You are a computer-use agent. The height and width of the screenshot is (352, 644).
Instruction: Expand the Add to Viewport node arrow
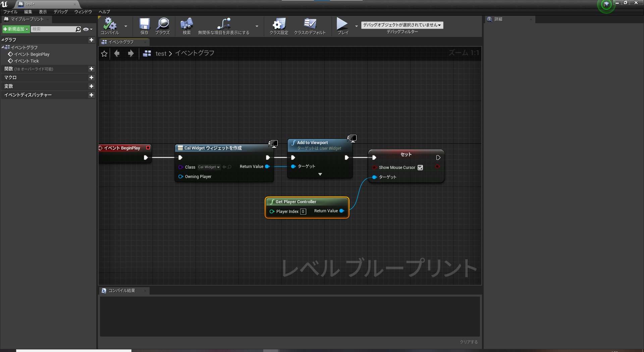320,174
